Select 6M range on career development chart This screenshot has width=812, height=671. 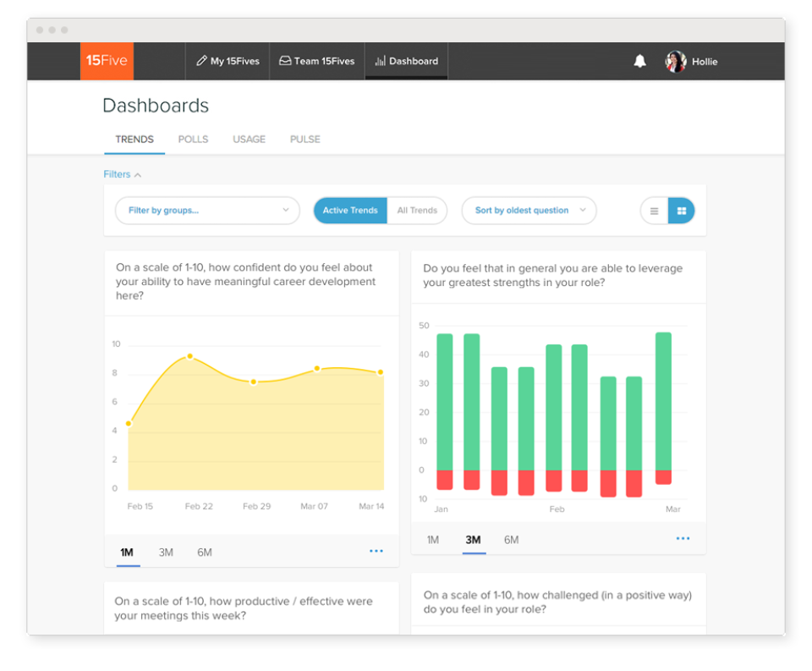pyautogui.click(x=205, y=553)
